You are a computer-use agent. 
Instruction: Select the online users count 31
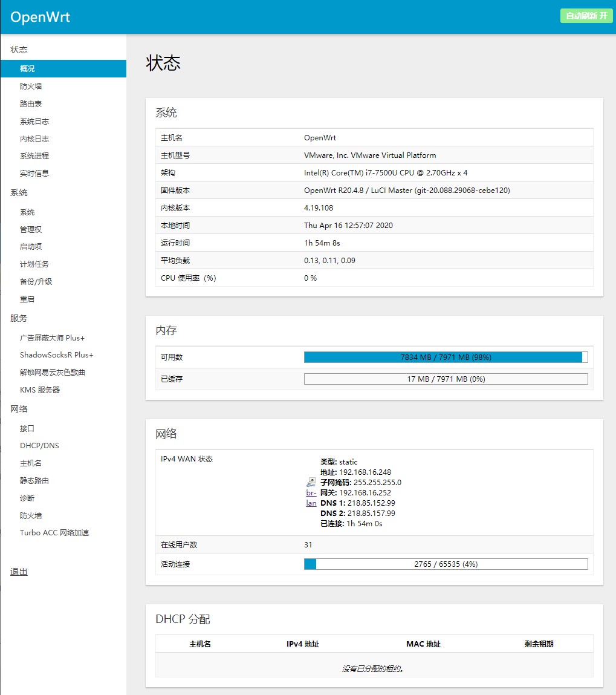click(x=308, y=545)
